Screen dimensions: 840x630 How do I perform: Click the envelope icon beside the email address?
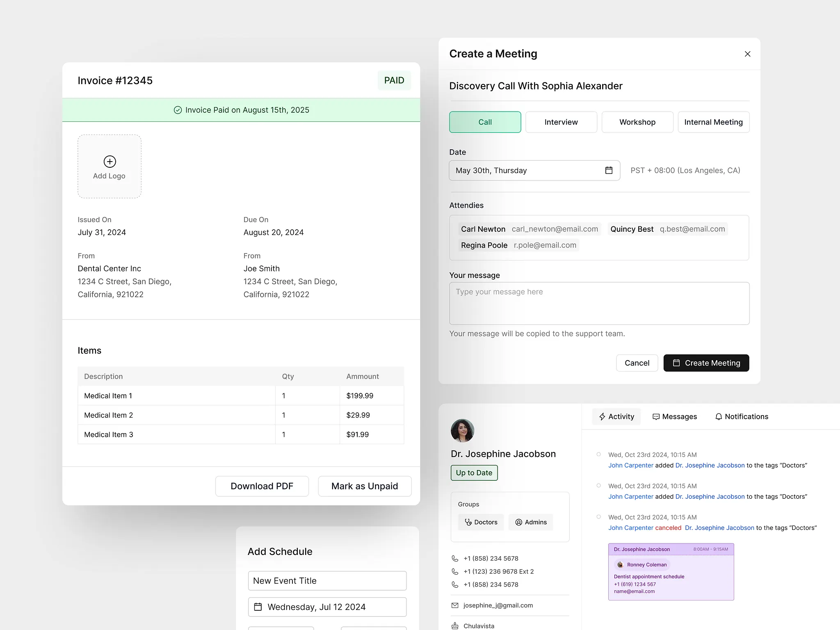[455, 605]
